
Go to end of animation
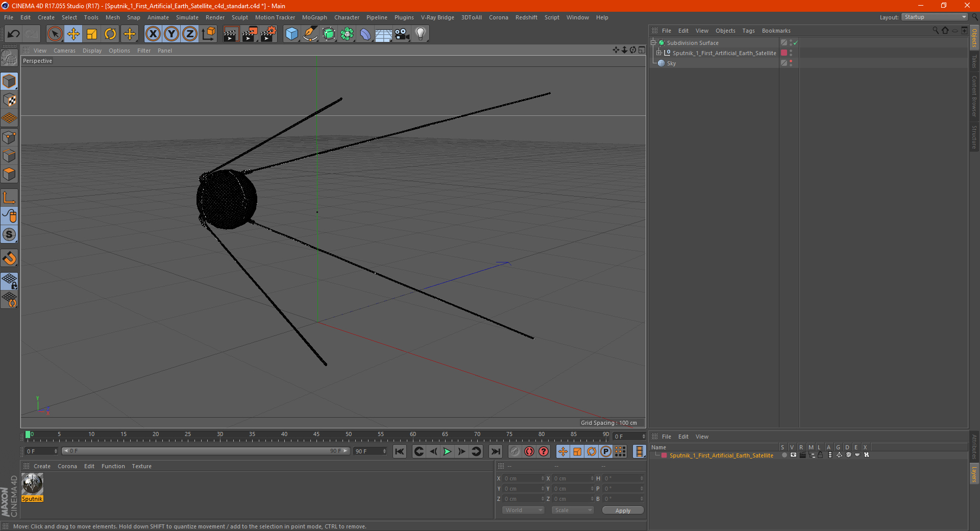pyautogui.click(x=495, y=451)
